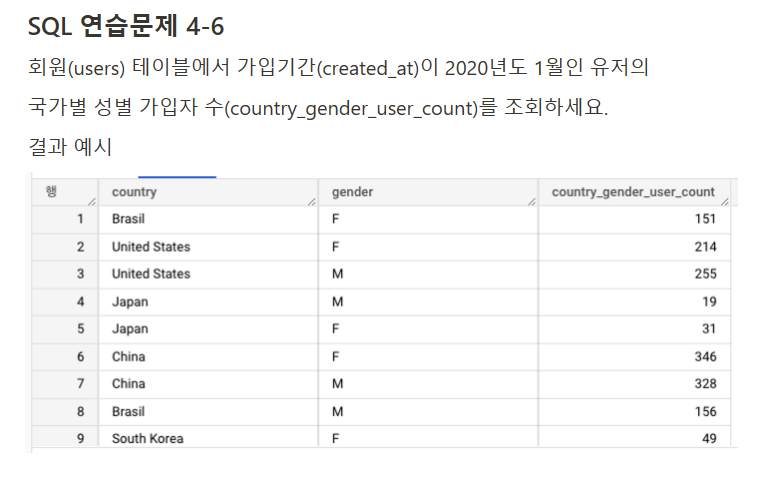This screenshot has width=758, height=483.
Task: Click the active blue tab indicator
Action: pyautogui.click(x=177, y=177)
